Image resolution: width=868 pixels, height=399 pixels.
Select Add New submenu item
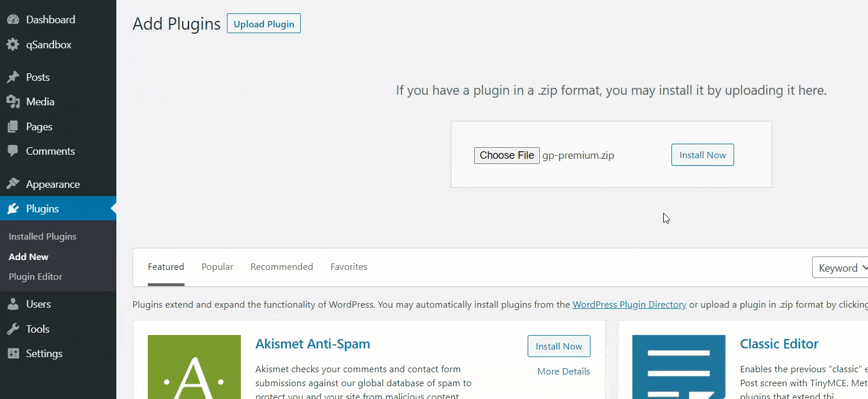pyautogui.click(x=29, y=256)
